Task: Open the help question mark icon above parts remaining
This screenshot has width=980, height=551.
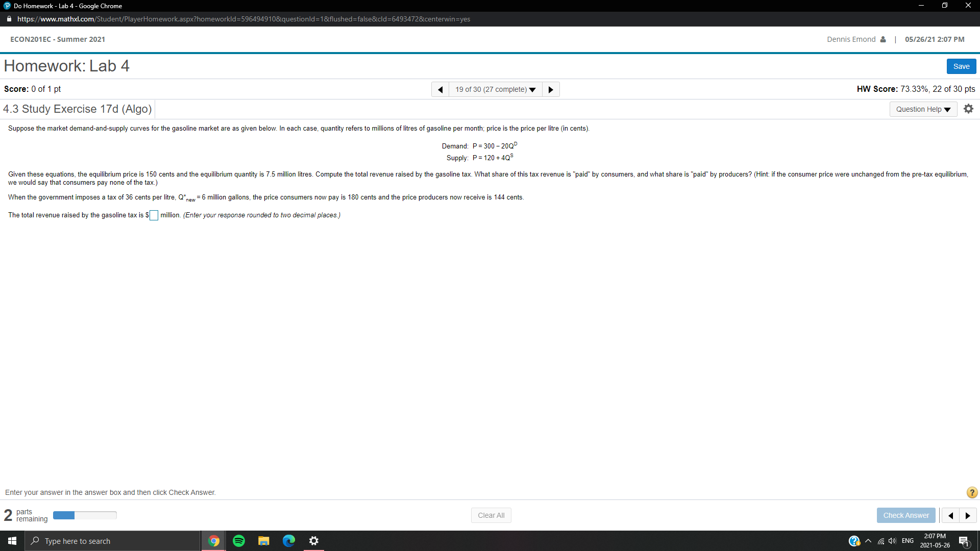Action: (972, 492)
